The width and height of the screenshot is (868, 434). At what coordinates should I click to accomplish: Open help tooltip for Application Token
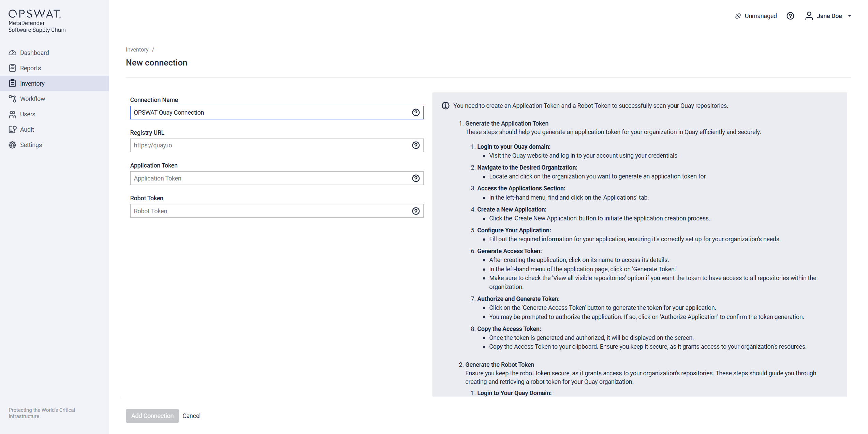[416, 178]
